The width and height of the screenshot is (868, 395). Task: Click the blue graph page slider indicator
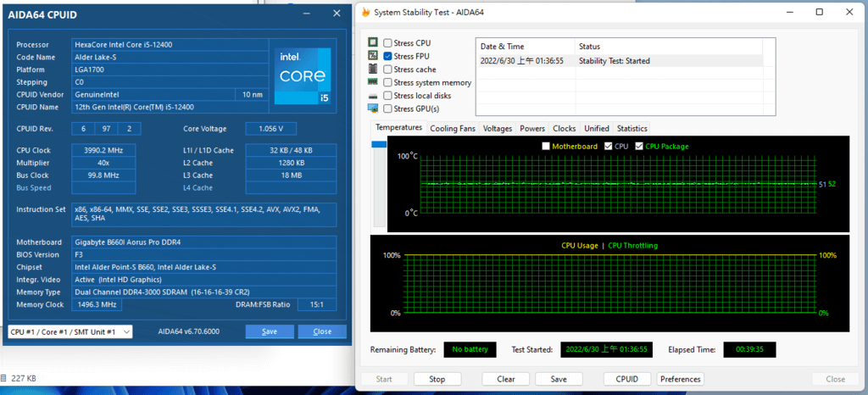379,144
